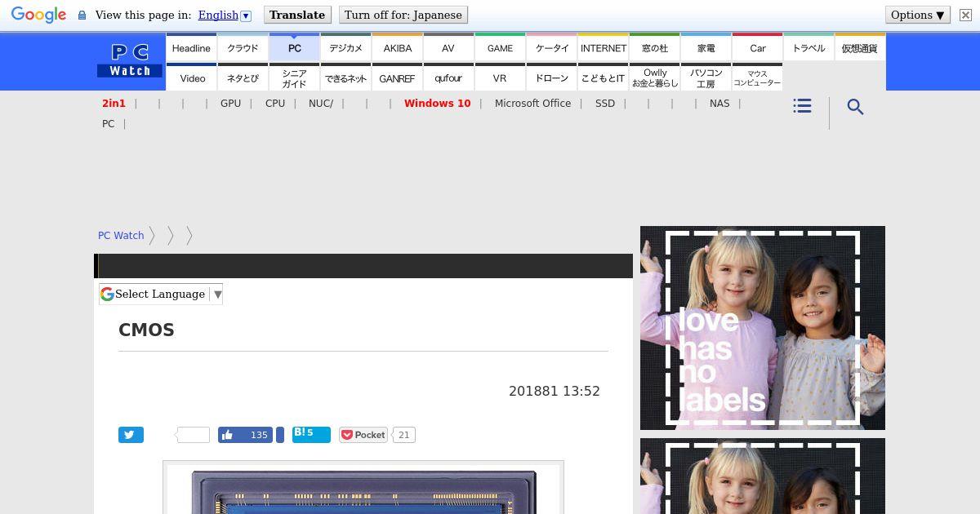Viewport: 980px width, 514px height.
Task: Click the SSD topic link
Action: 605,104
